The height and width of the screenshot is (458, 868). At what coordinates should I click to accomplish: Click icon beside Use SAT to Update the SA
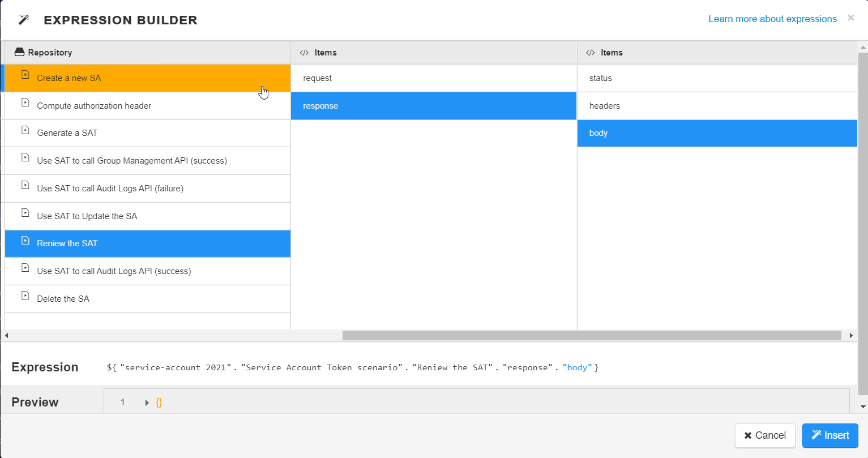tap(25, 213)
